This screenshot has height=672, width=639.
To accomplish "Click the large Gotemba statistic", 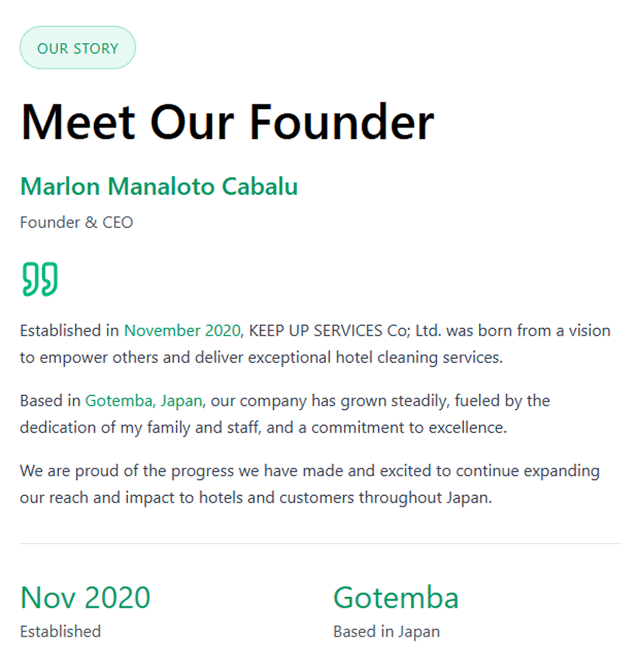I will point(396,598).
